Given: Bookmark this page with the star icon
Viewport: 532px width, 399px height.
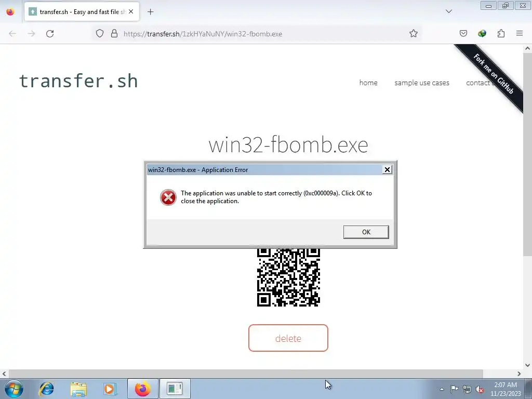Looking at the screenshot, I should [413, 34].
